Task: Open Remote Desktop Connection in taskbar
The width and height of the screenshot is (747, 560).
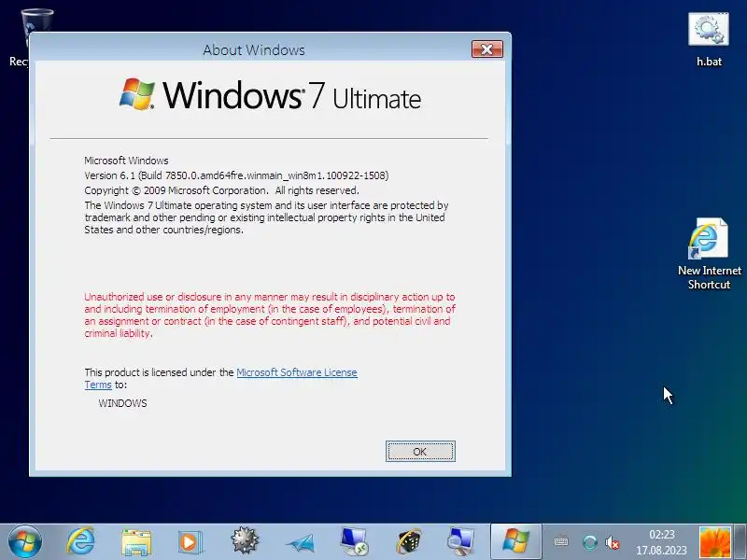Action: click(x=354, y=542)
